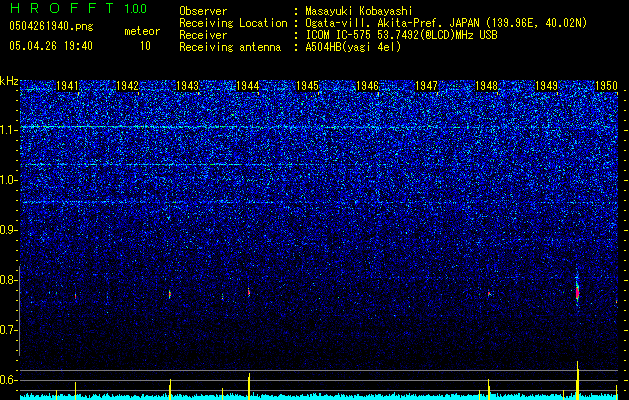Select the filename 0504261940.png

click(51, 26)
